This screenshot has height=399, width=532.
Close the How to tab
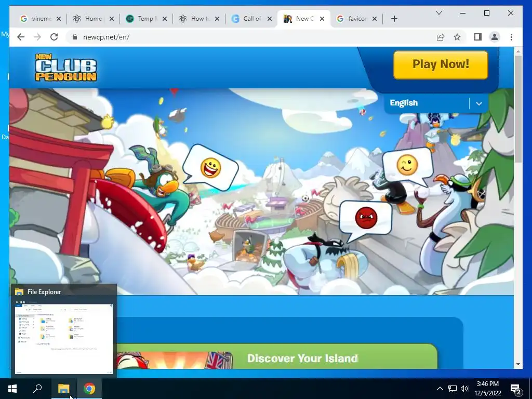(x=217, y=19)
